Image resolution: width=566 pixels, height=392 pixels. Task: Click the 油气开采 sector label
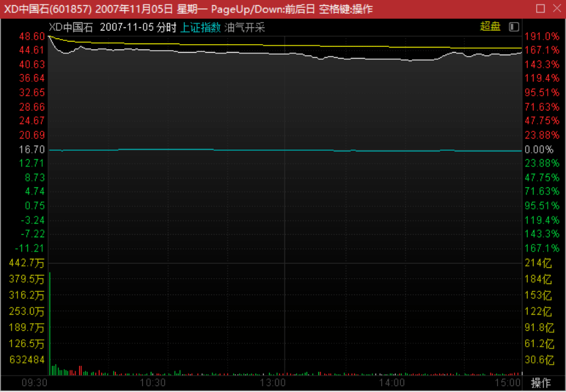245,28
